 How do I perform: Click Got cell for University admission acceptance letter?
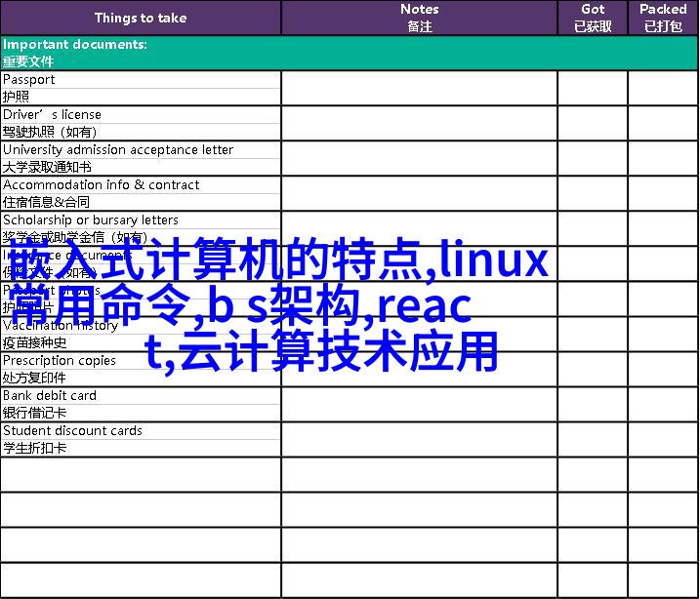click(x=593, y=158)
